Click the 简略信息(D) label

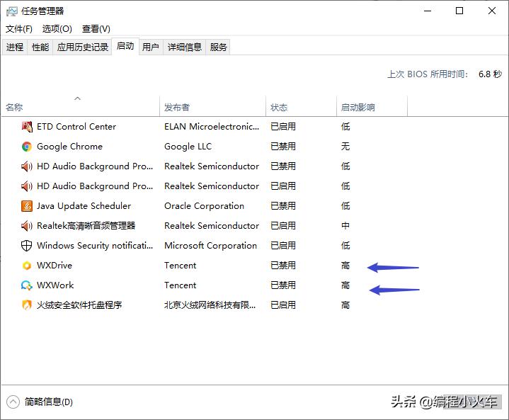(x=49, y=402)
